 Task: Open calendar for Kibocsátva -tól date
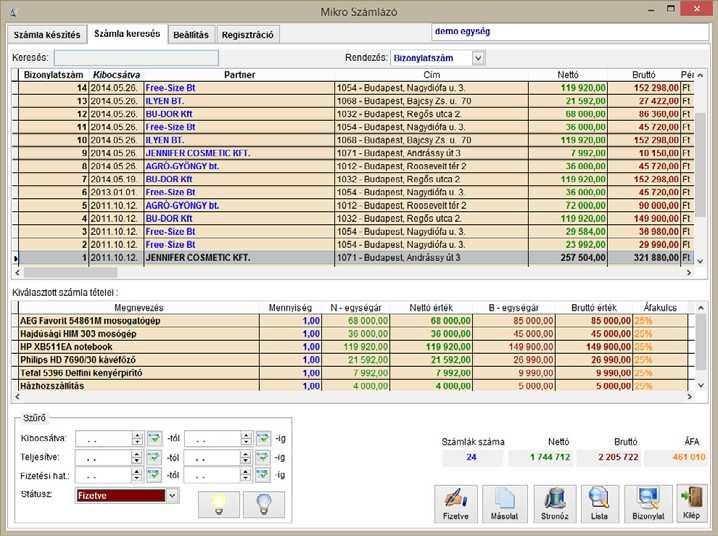point(154,439)
